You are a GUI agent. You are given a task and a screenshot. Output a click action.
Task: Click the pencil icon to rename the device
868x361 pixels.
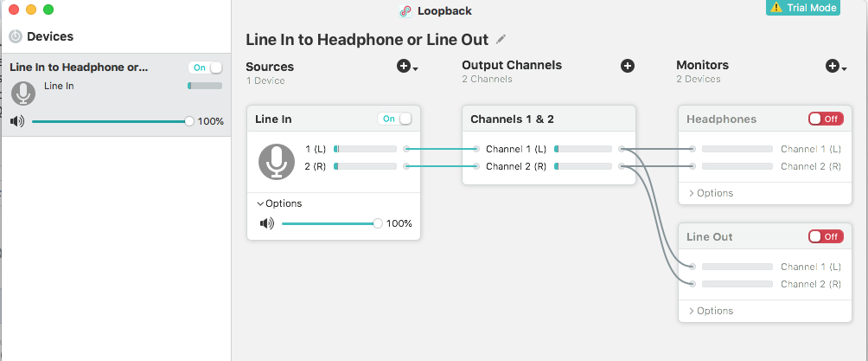(501, 39)
